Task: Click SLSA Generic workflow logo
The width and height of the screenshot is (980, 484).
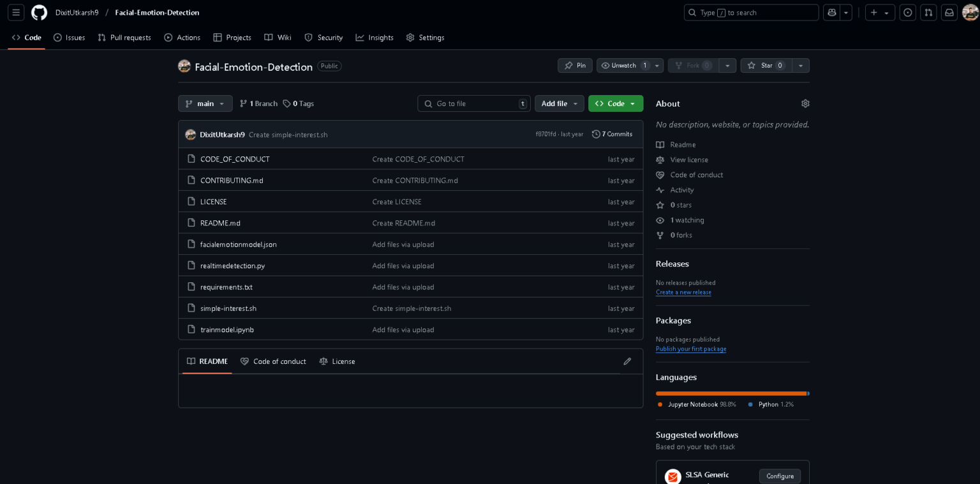Action: (x=672, y=476)
